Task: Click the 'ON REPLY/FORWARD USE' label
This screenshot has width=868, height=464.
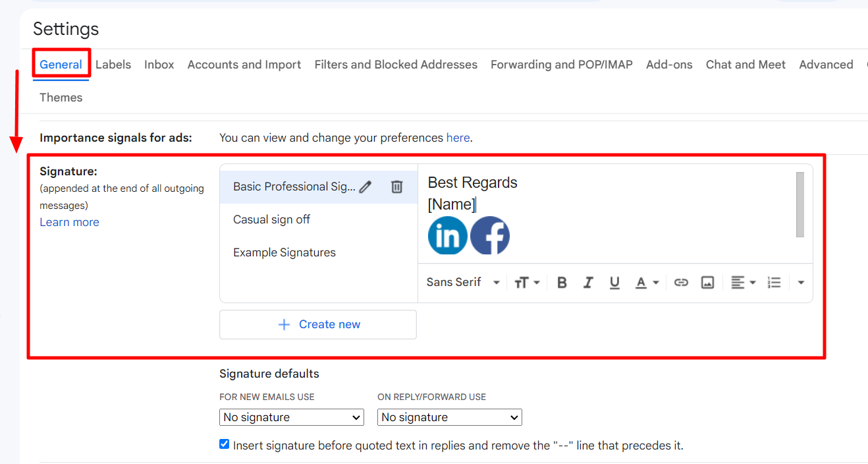Action: pyautogui.click(x=431, y=397)
